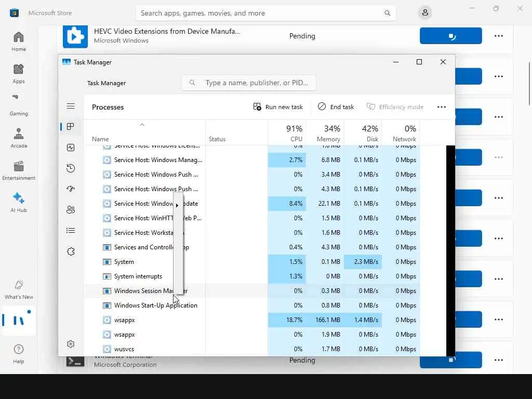Screen dimensions: 532x399
Task: Focus the Task Manager search field
Action: pos(249,83)
